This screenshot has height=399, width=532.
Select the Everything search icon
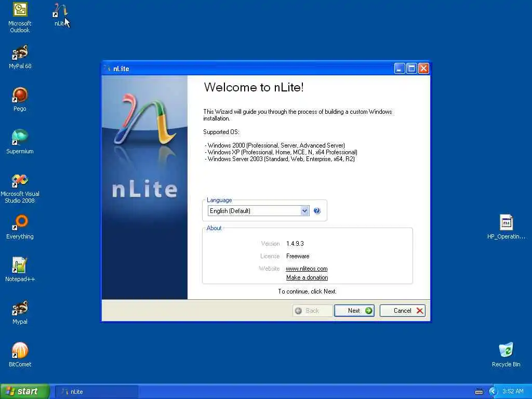pos(20,227)
